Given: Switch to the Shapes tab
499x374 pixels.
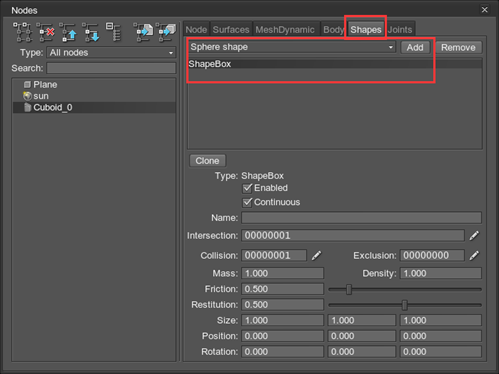Looking at the screenshot, I should coord(366,30).
